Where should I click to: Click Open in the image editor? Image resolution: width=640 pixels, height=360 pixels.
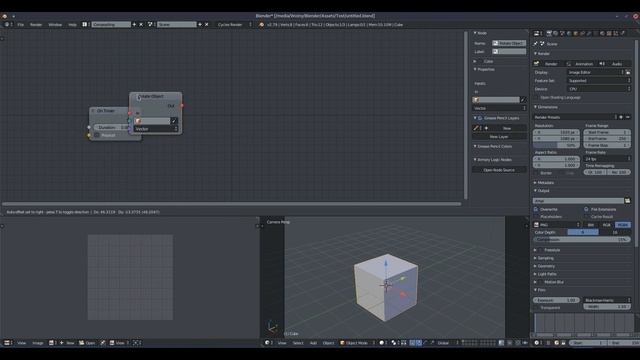pos(87,343)
